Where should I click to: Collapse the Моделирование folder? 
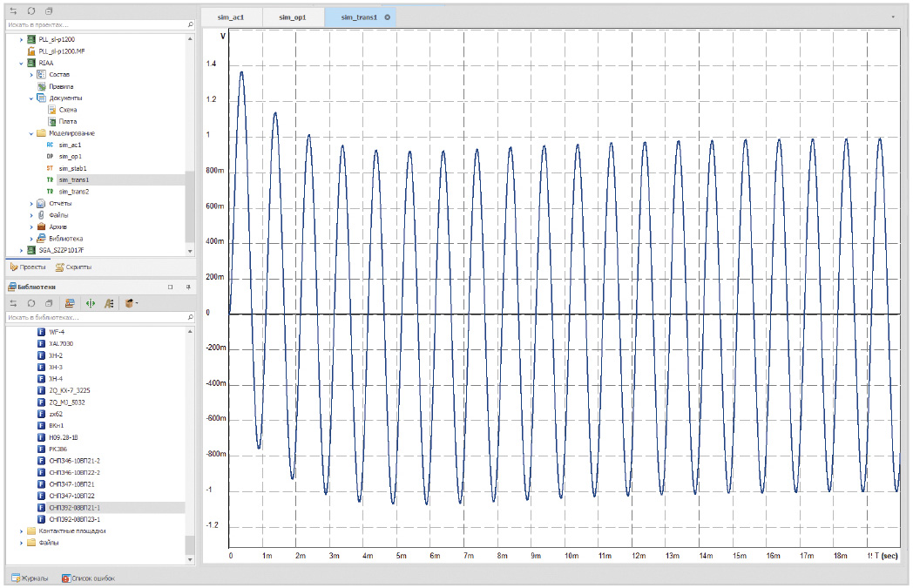coord(31,133)
